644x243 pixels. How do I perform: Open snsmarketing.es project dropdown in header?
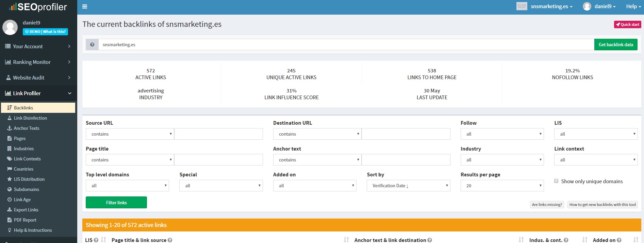551,6
